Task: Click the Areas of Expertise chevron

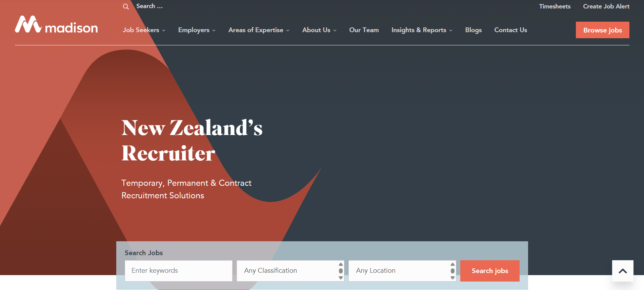Action: (288, 30)
